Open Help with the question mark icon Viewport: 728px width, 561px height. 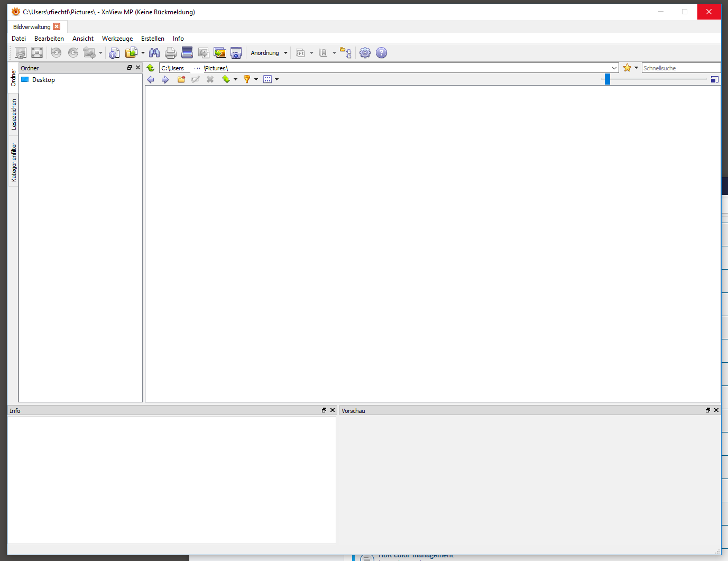[x=381, y=53]
